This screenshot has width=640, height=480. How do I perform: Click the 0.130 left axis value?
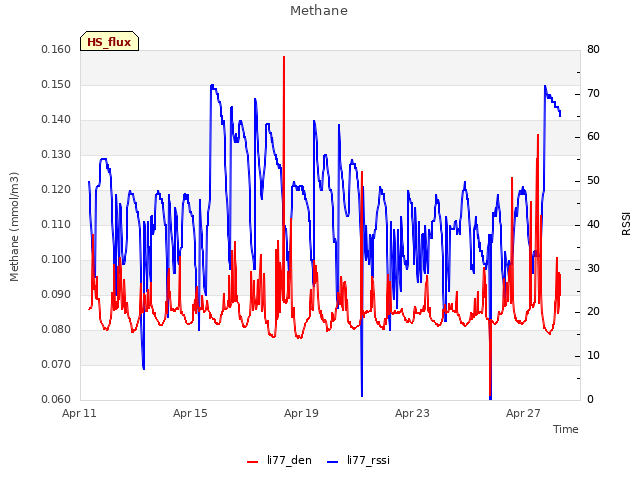click(x=56, y=155)
